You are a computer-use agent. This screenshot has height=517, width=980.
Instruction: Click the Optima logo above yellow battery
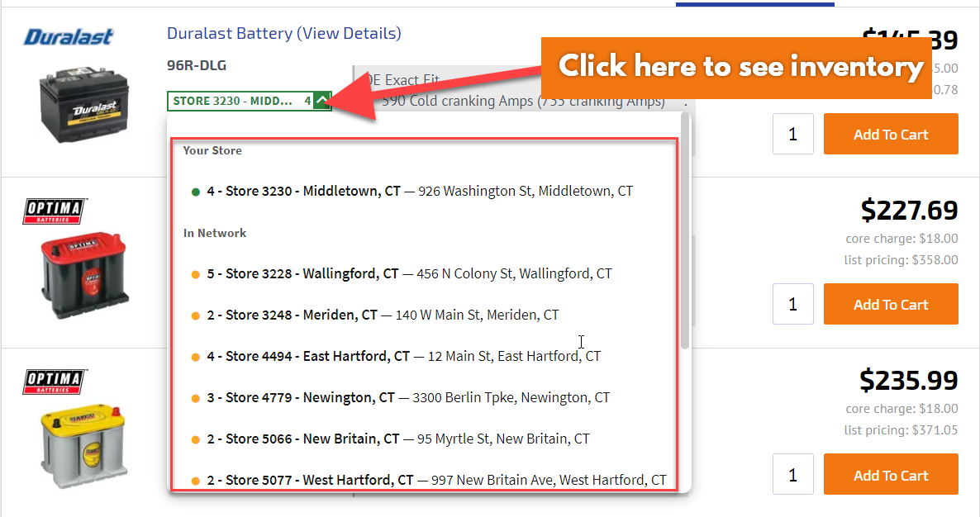(55, 382)
